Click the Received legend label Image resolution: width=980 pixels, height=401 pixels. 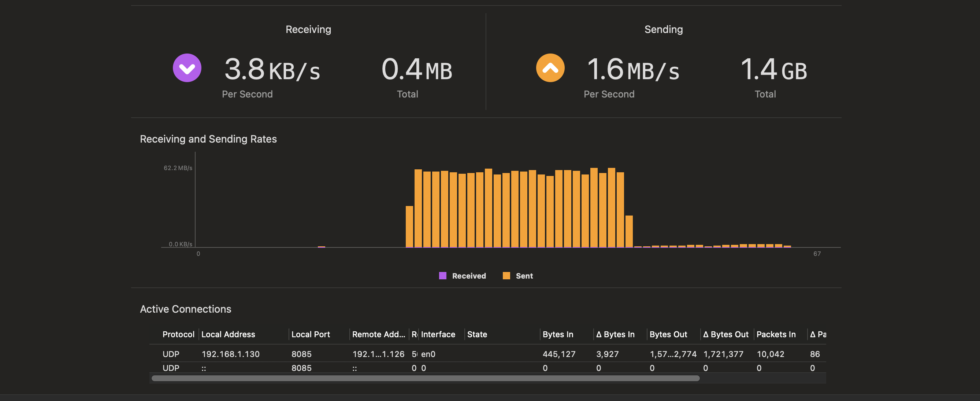click(x=469, y=276)
